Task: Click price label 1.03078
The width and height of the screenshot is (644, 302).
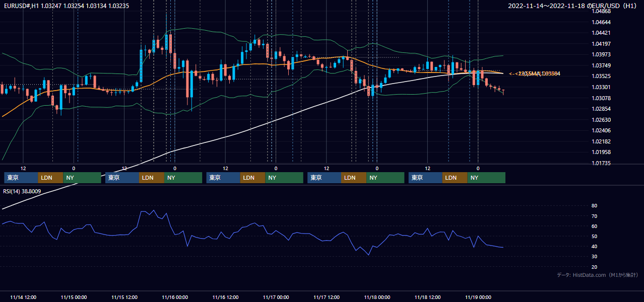Action: click(601, 98)
